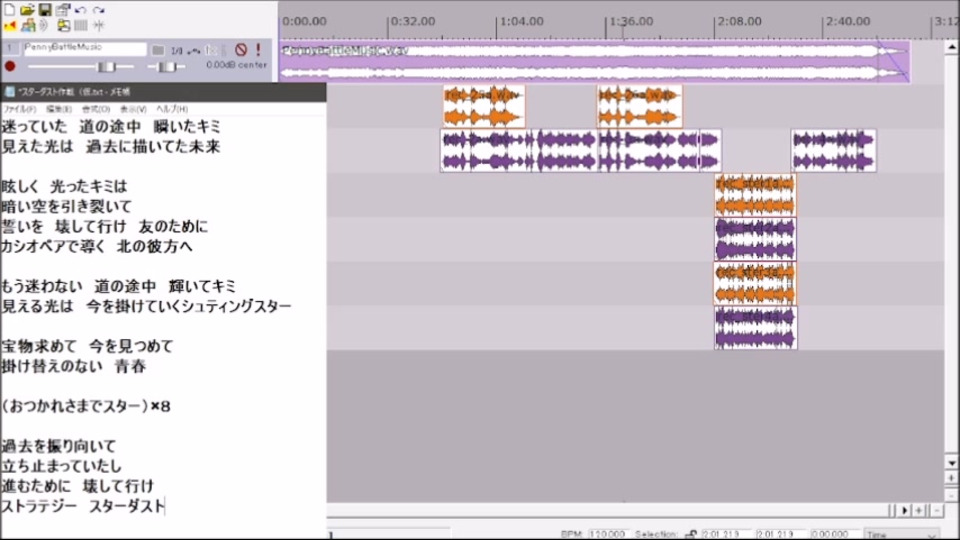Select the purple clip on track five
The height and width of the screenshot is (540, 960).
click(755, 239)
